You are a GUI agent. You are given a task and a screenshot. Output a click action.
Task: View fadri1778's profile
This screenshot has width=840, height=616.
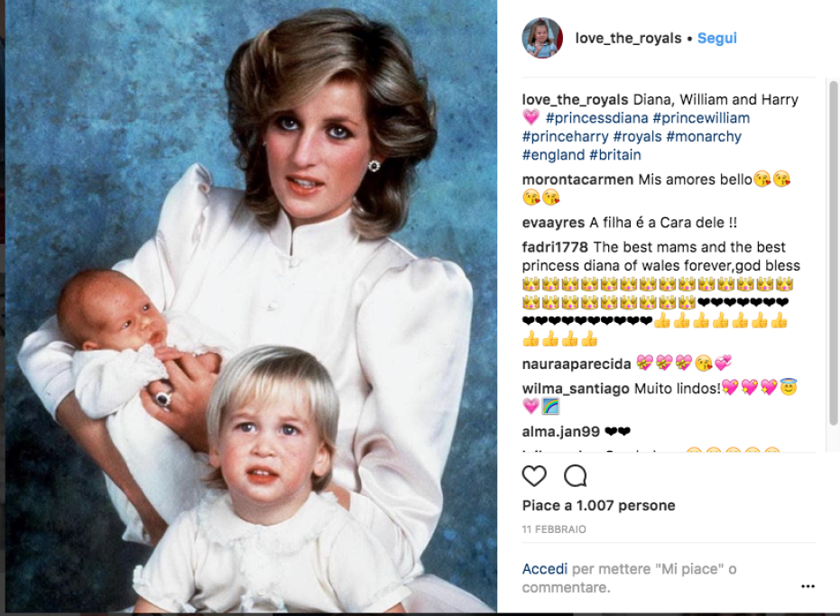pos(555,247)
